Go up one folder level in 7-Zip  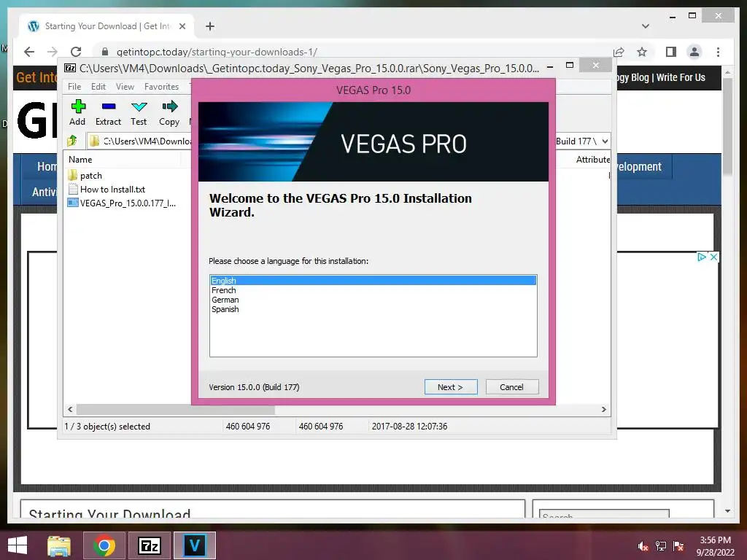(x=72, y=141)
